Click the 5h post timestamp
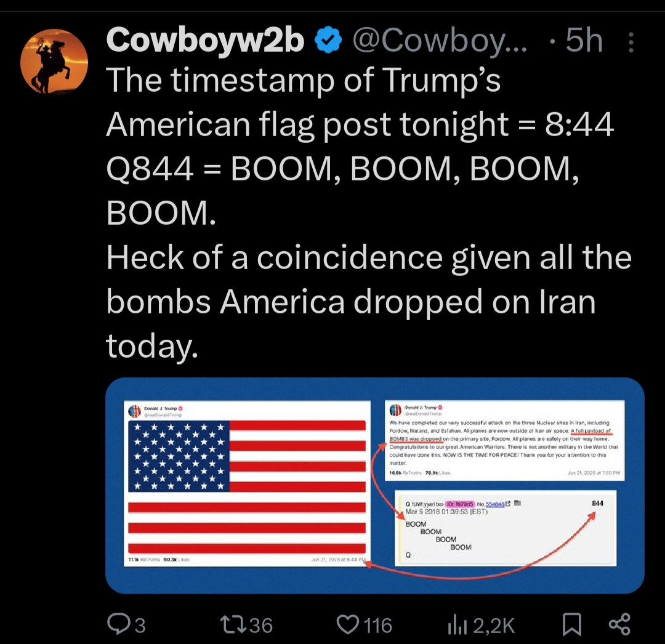 pos(584,41)
